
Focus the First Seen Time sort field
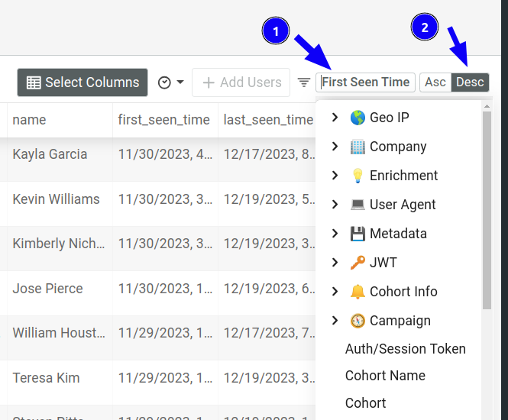(x=365, y=82)
